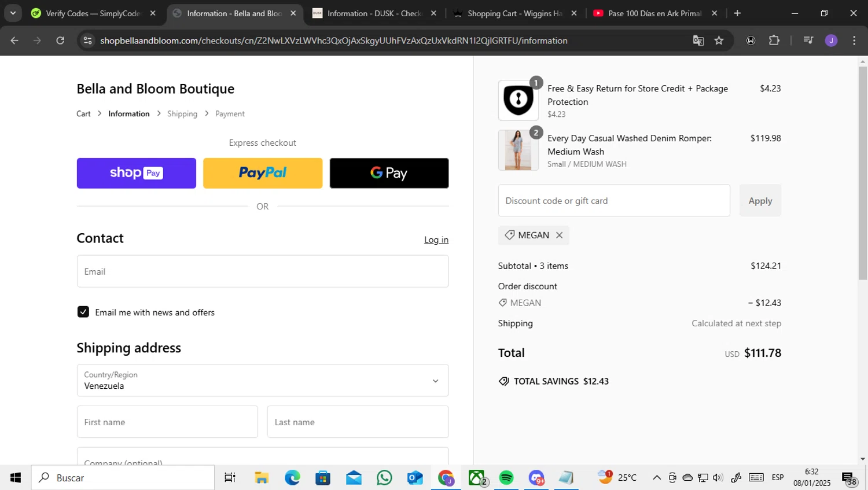The image size is (868, 490).
Task: Open the media control icon
Action: [808, 40]
